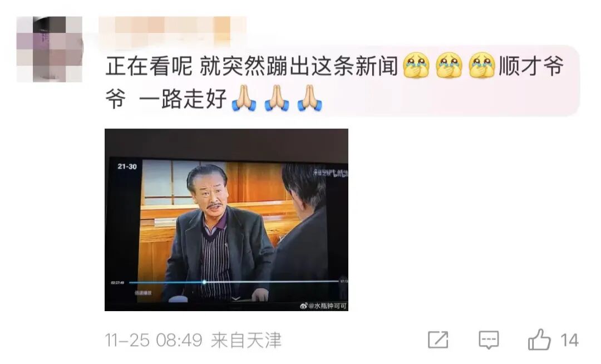Open the comment reply bubble icon

(x=489, y=340)
